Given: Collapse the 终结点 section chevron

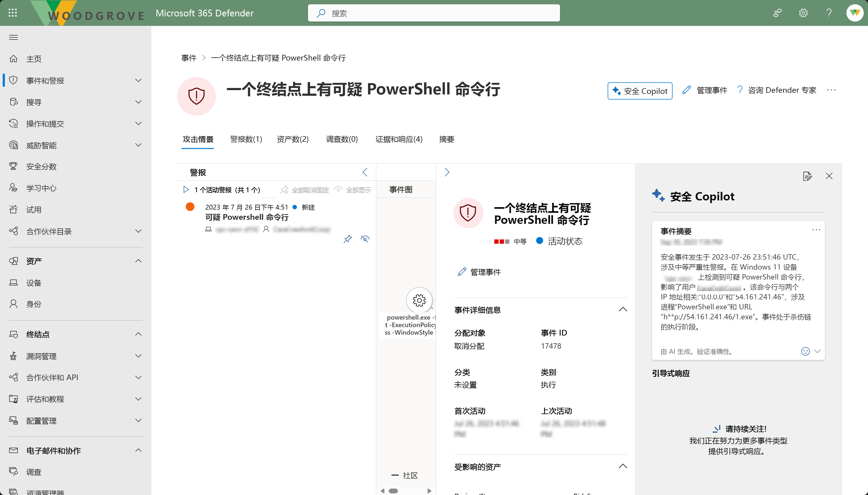Looking at the screenshot, I should [138, 334].
